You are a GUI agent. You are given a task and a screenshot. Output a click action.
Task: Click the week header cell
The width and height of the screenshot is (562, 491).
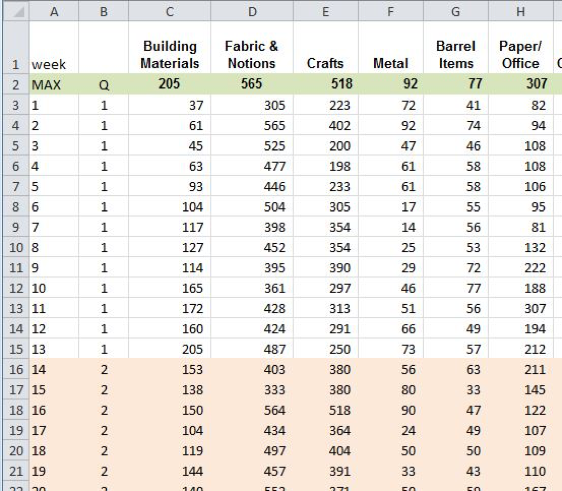(54, 47)
